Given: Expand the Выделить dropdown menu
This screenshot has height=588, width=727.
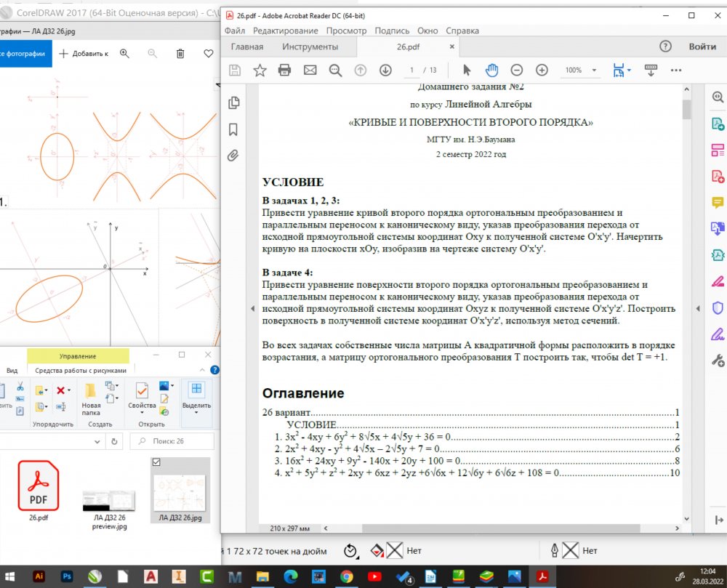Looking at the screenshot, I should pos(196,413).
